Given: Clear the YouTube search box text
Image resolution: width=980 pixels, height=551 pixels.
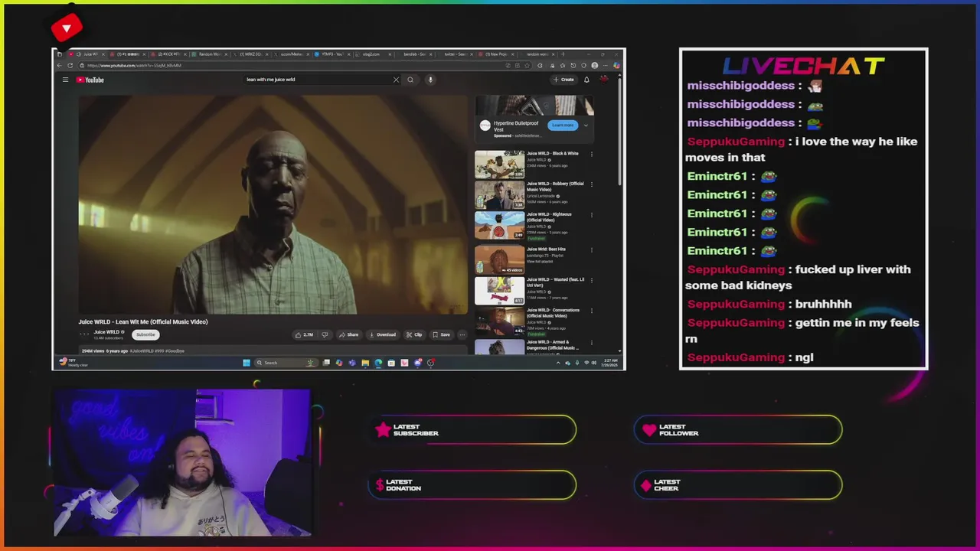Looking at the screenshot, I should click(396, 80).
